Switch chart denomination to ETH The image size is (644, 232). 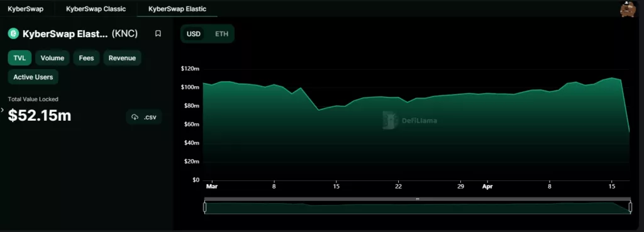[221, 34]
